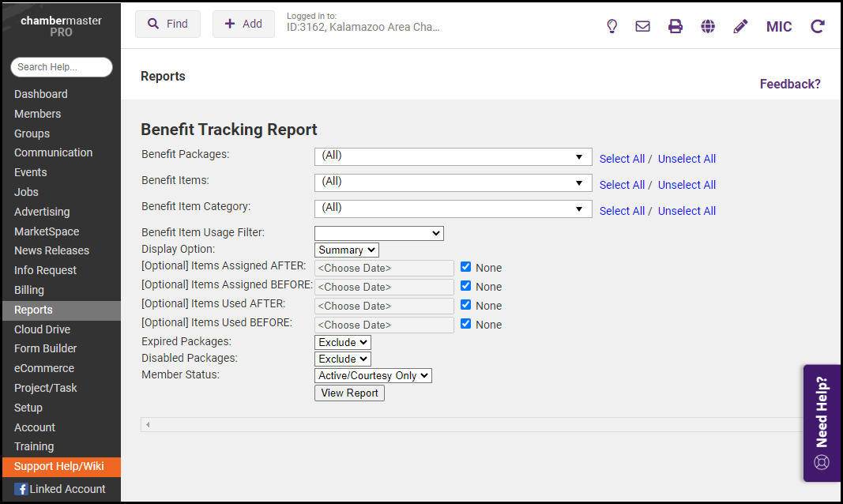Open the Member Status dropdown
This screenshot has height=504, width=843.
(373, 376)
